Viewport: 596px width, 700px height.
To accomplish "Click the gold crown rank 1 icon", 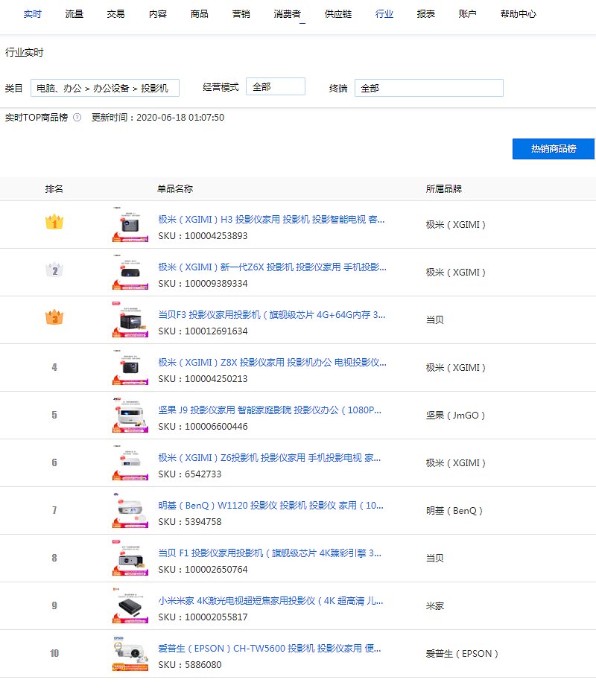I will click(54, 222).
